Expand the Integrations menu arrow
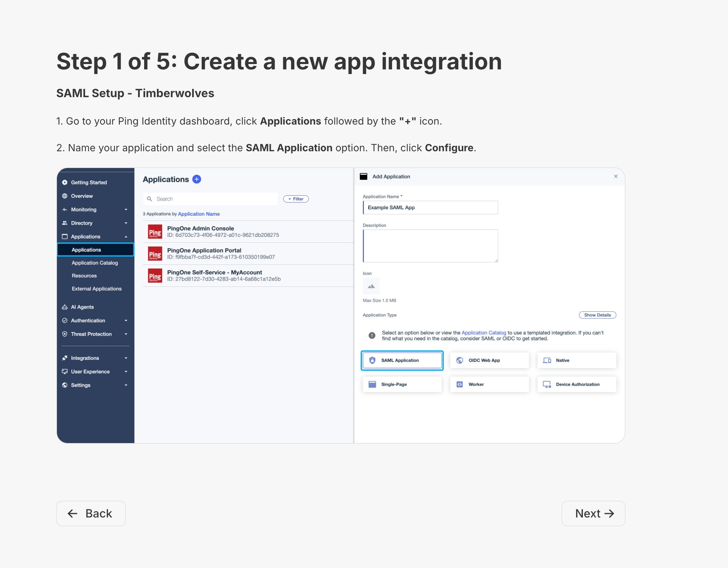The image size is (728, 568). pos(126,358)
